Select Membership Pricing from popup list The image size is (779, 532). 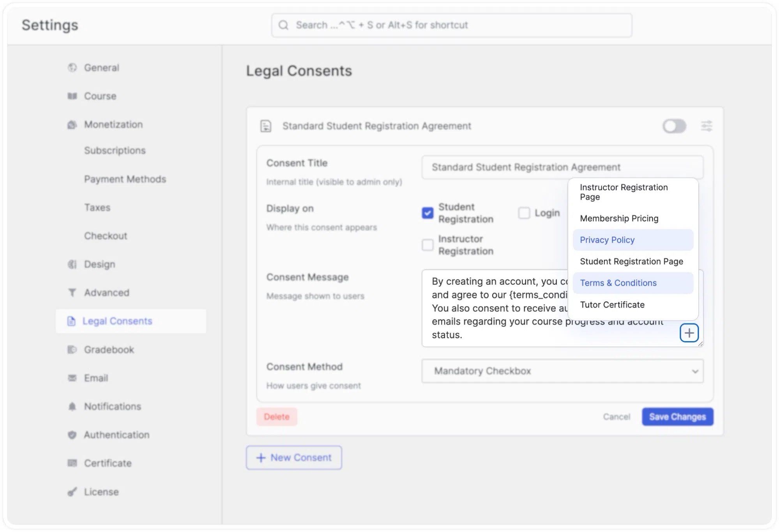[x=633, y=218]
